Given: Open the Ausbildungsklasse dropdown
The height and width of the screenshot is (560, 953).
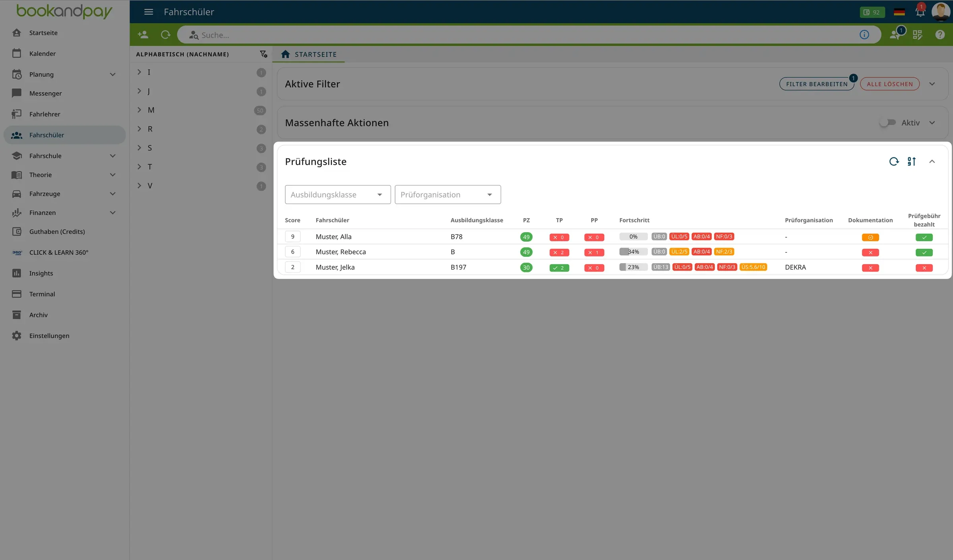Looking at the screenshot, I should click(338, 194).
